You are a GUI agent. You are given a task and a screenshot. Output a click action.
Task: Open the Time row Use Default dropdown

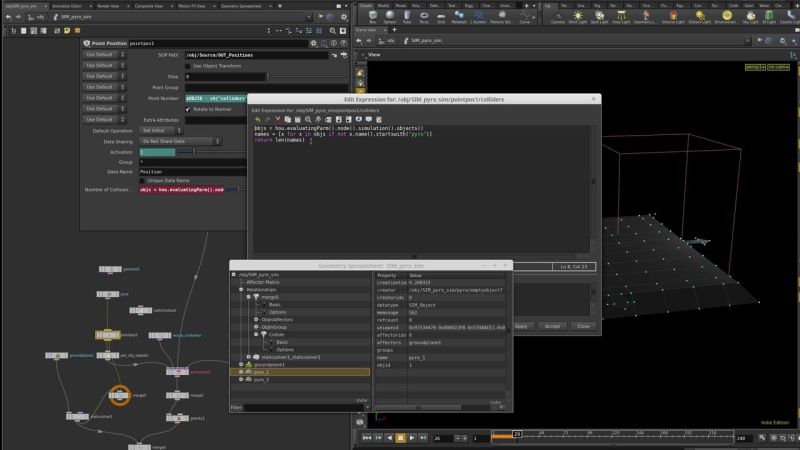pos(104,77)
